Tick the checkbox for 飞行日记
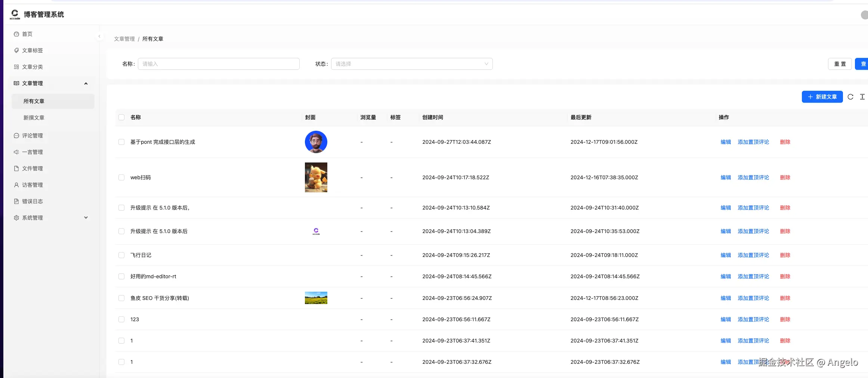 [x=121, y=255]
